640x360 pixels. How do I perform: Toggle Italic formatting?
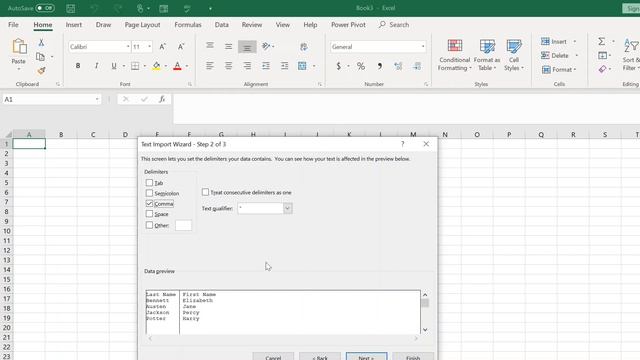(x=96, y=66)
